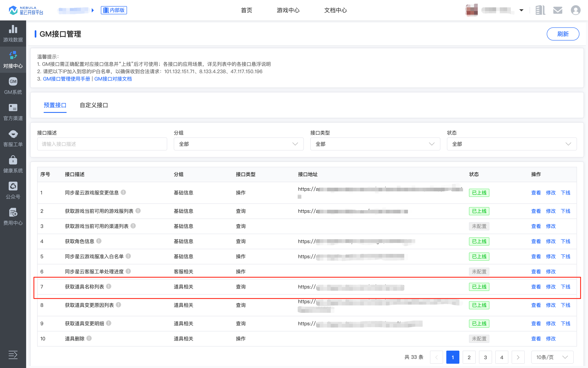Screen dimensions: 588x368
Task: Go to previous page arrow
Action: pos(436,357)
